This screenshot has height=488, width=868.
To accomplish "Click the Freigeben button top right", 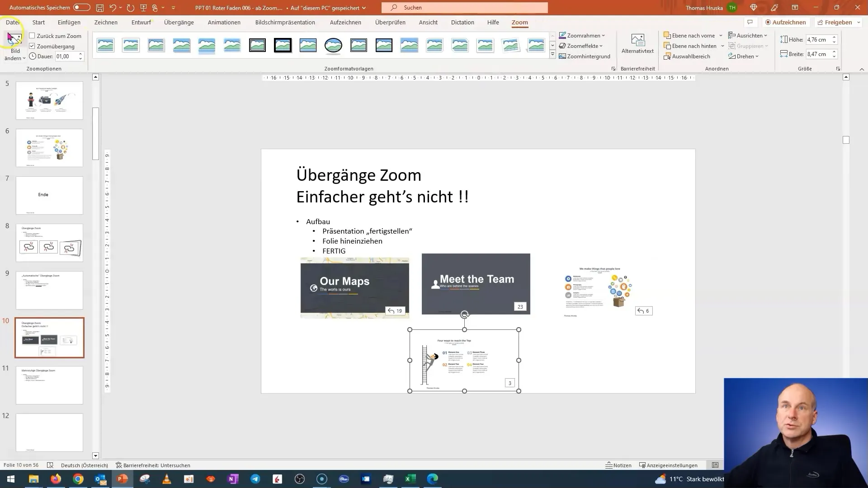I will pos(838,22).
